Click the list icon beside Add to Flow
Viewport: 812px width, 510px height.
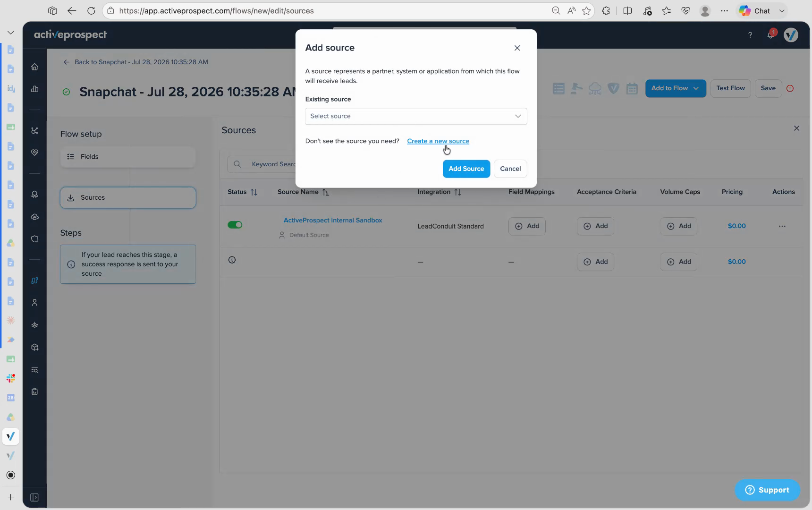(x=558, y=88)
